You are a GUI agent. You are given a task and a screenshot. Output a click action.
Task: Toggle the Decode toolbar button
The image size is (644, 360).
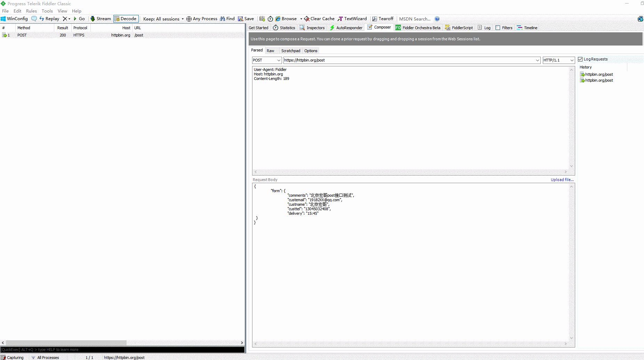[x=126, y=19]
